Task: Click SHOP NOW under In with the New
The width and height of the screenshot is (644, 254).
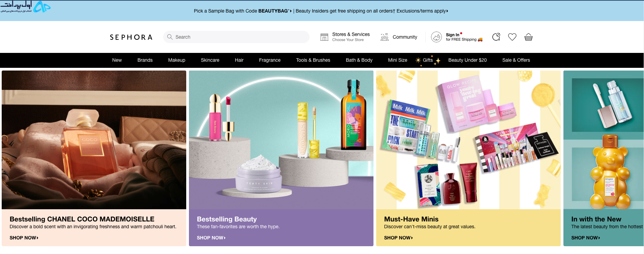Action: tap(586, 238)
